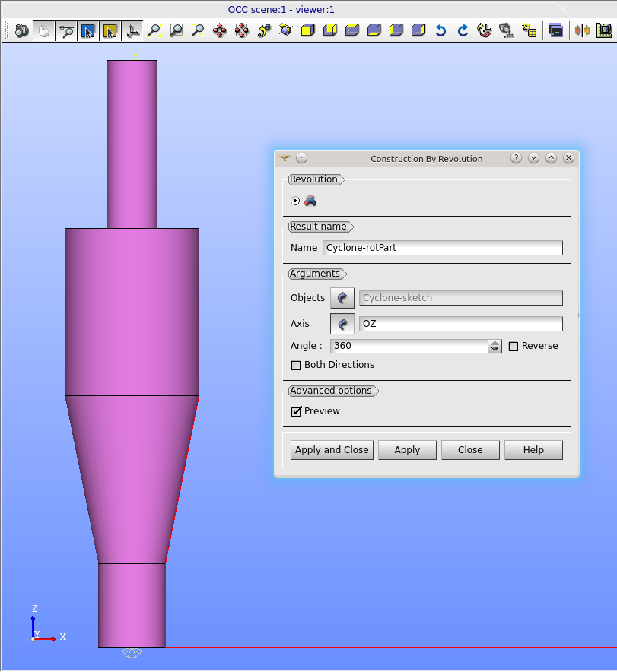
Task: Click the Change Rotation Point icon
Action: tap(264, 30)
